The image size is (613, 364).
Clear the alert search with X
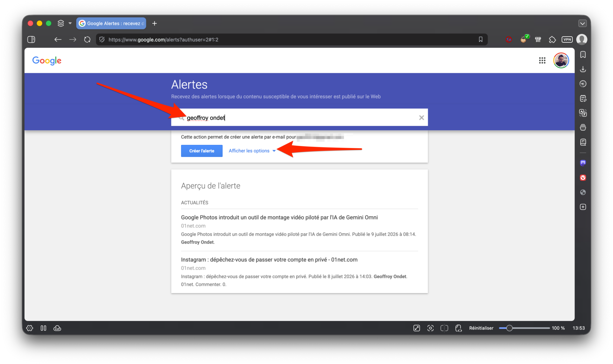421,118
